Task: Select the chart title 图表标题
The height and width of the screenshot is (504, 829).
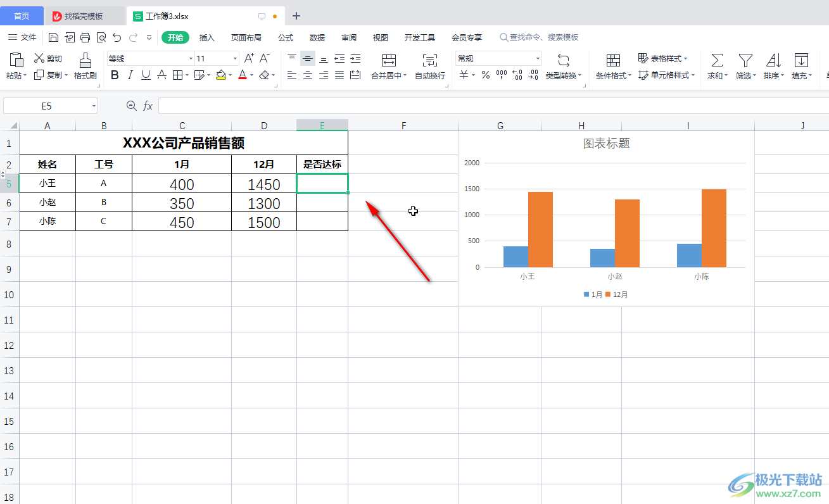Action: click(x=606, y=144)
